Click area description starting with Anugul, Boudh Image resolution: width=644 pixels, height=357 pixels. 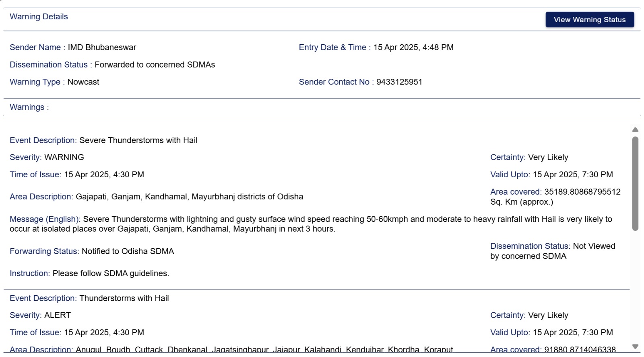(x=265, y=349)
